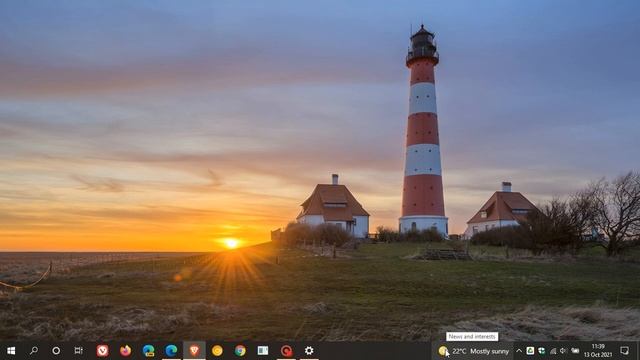Click the green-on-white tray icon
This screenshot has width=640, height=360.
click(x=530, y=351)
